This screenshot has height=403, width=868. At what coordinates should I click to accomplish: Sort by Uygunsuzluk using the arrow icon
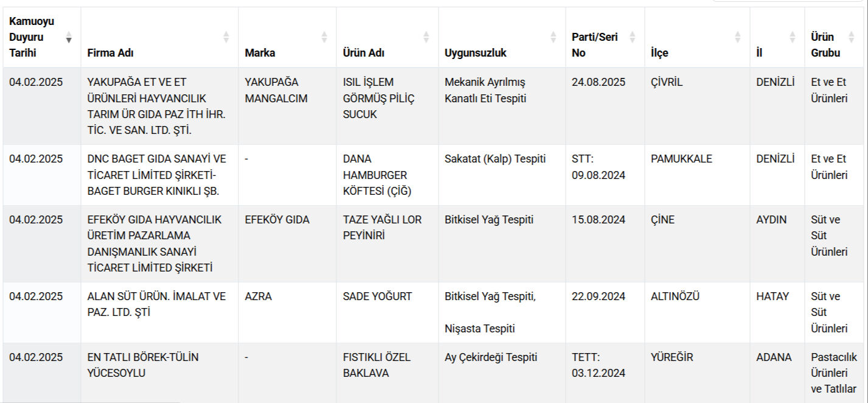(x=552, y=38)
